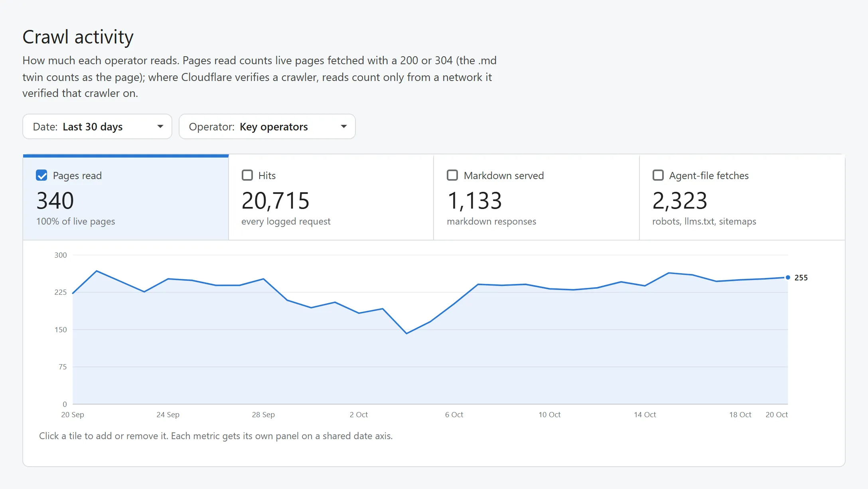This screenshot has height=489, width=868.
Task: Click the 340 pages read value
Action: (55, 201)
